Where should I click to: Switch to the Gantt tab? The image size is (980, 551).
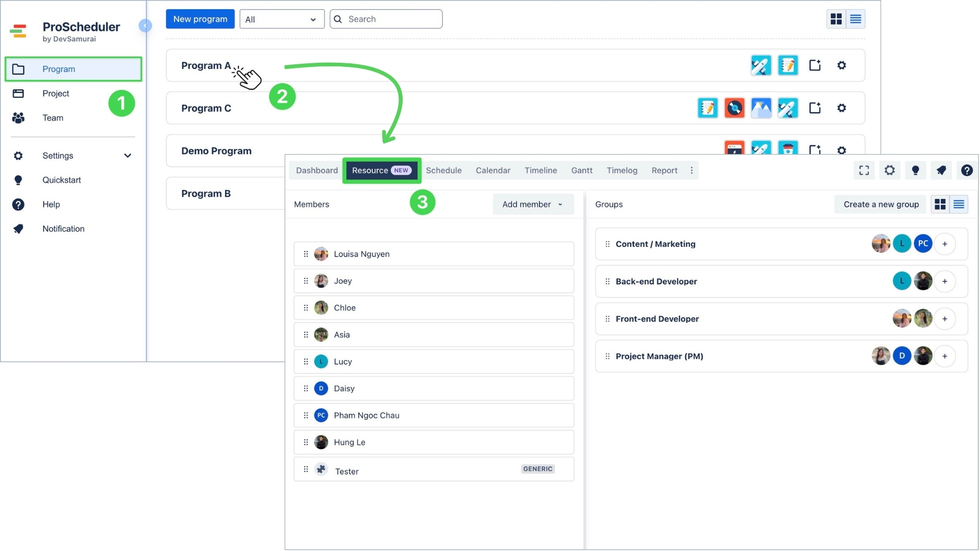(581, 170)
